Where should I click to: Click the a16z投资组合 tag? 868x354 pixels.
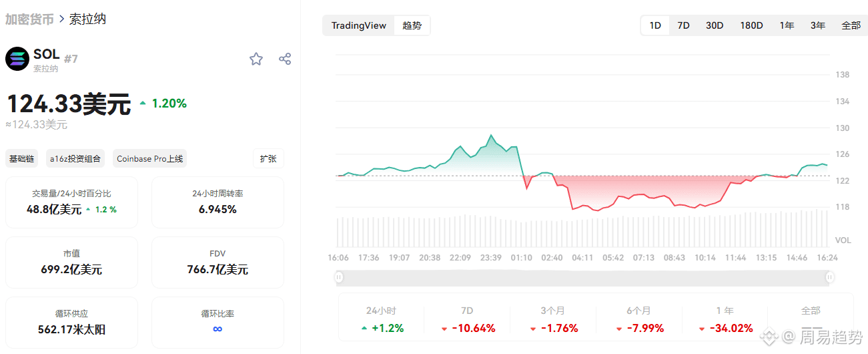pos(75,159)
